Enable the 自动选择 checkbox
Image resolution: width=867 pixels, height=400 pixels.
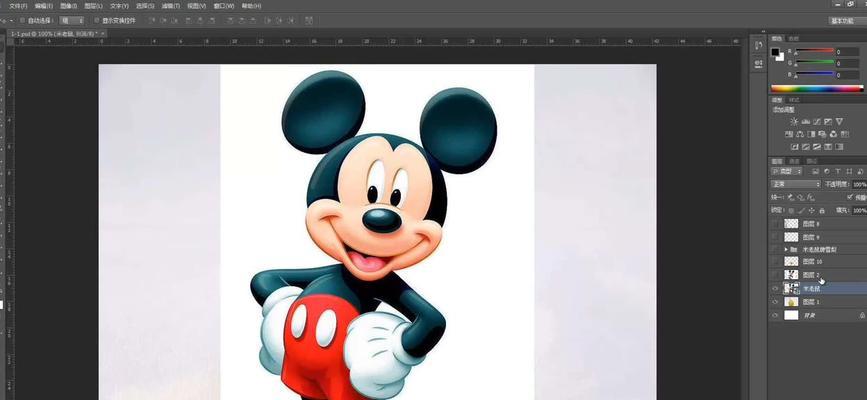tap(22, 20)
